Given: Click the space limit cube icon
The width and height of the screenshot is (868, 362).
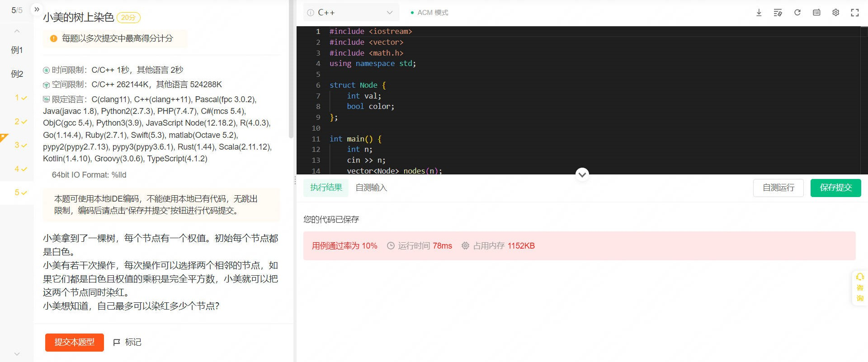Looking at the screenshot, I should click(46, 85).
